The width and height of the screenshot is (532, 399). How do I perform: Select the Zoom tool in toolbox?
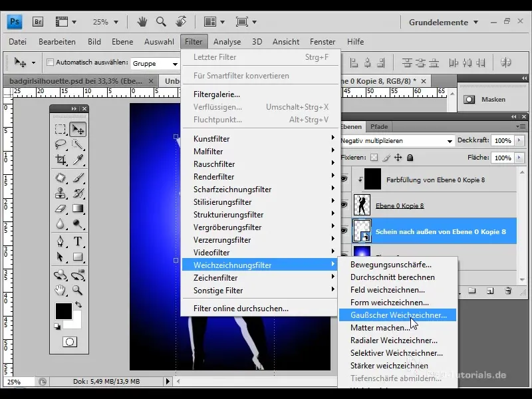(x=78, y=290)
